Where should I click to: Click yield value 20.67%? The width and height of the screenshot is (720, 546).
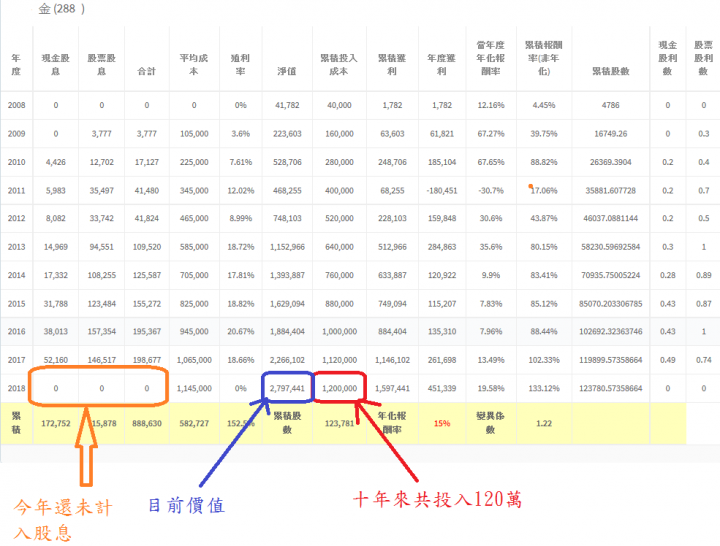pyautogui.click(x=241, y=332)
